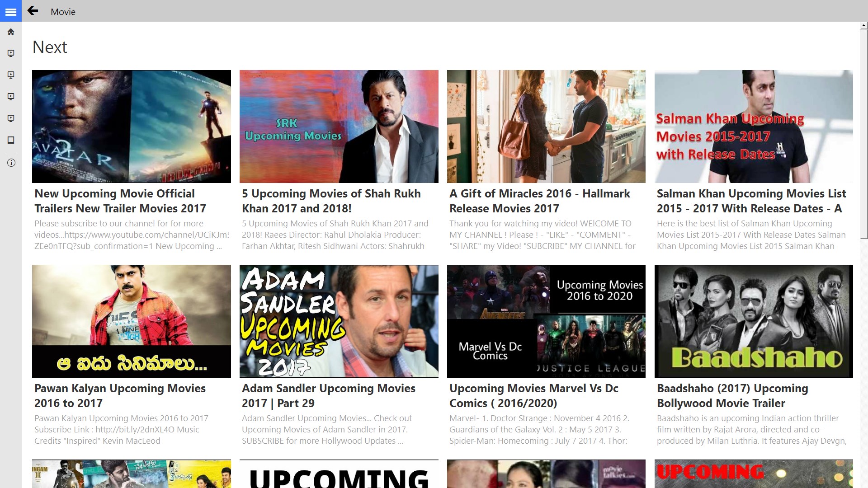Image resolution: width=868 pixels, height=488 pixels.
Task: Open the SRK Upcoming Movies thumbnail
Action: [339, 126]
